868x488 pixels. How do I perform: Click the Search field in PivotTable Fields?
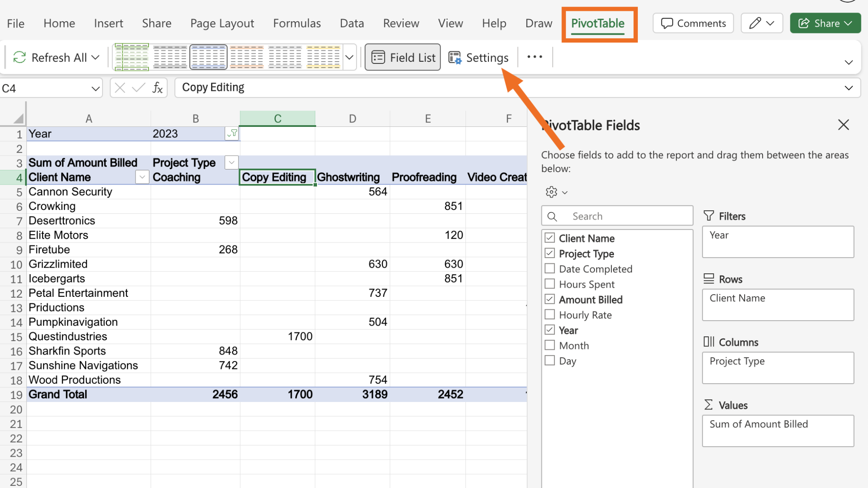click(617, 216)
